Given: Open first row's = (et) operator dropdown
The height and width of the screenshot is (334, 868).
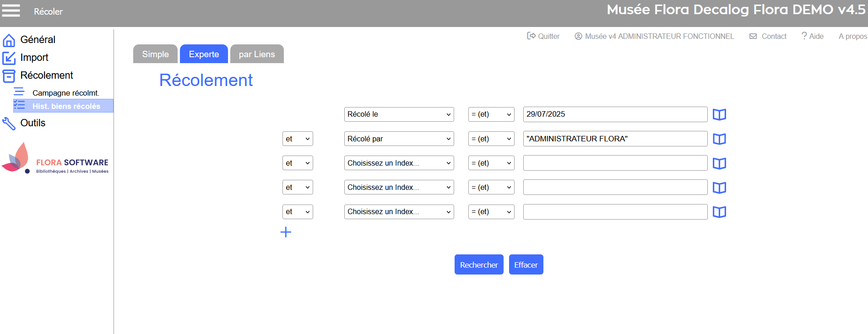Looking at the screenshot, I should (491, 114).
